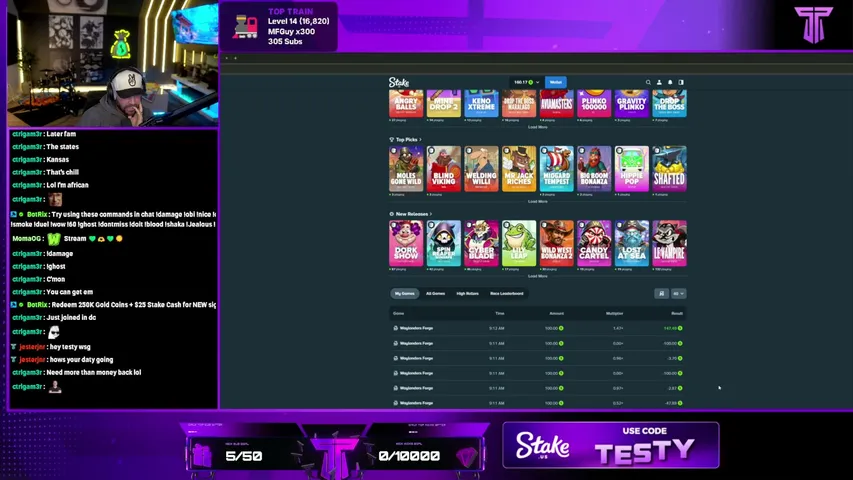Open the Keno Xtreme game tile
This screenshot has width=853, height=480.
pos(481,103)
